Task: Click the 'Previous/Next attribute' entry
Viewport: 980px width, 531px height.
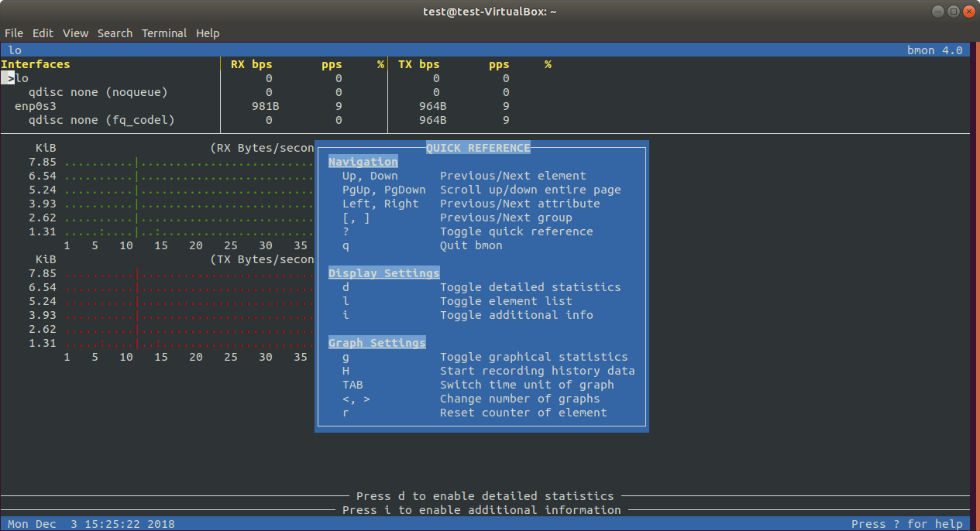Action: pos(520,204)
